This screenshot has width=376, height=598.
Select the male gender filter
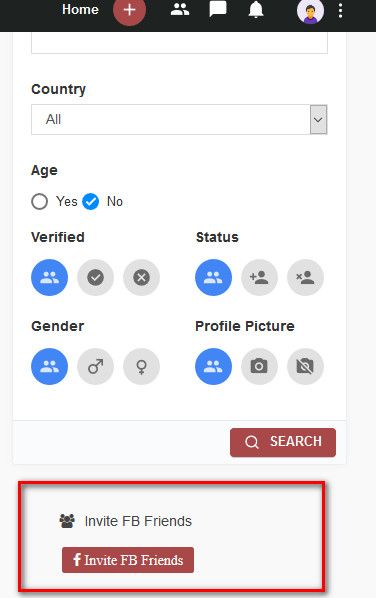[x=95, y=367]
